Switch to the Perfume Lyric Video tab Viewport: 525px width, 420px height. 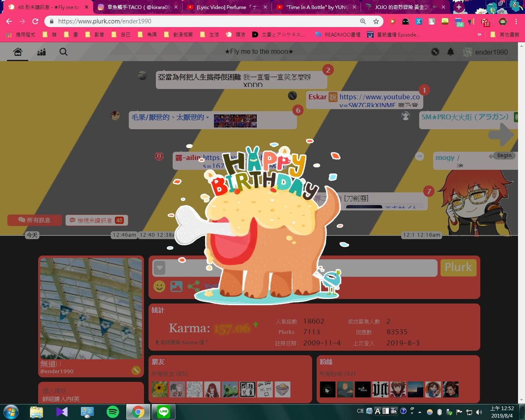point(226,7)
